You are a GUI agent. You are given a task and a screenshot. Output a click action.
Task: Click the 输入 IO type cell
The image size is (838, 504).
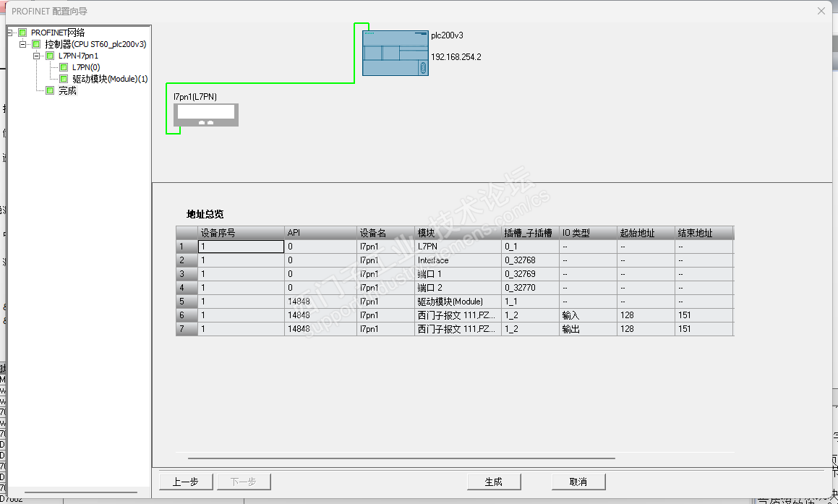pyautogui.click(x=588, y=315)
